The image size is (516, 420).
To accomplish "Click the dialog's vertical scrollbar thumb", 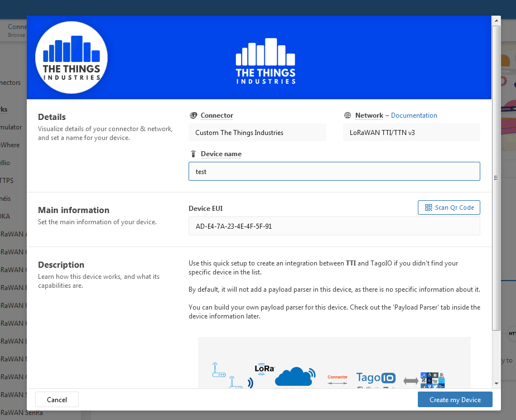I will [496, 178].
